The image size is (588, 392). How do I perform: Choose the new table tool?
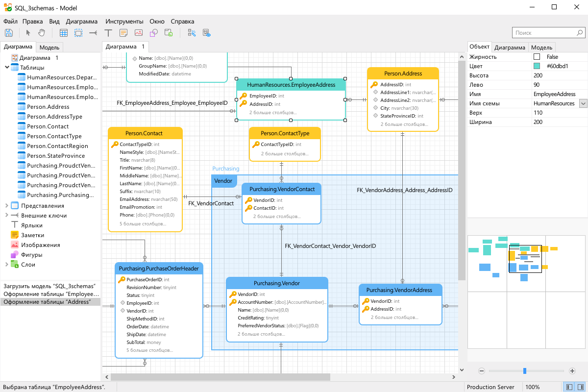64,33
